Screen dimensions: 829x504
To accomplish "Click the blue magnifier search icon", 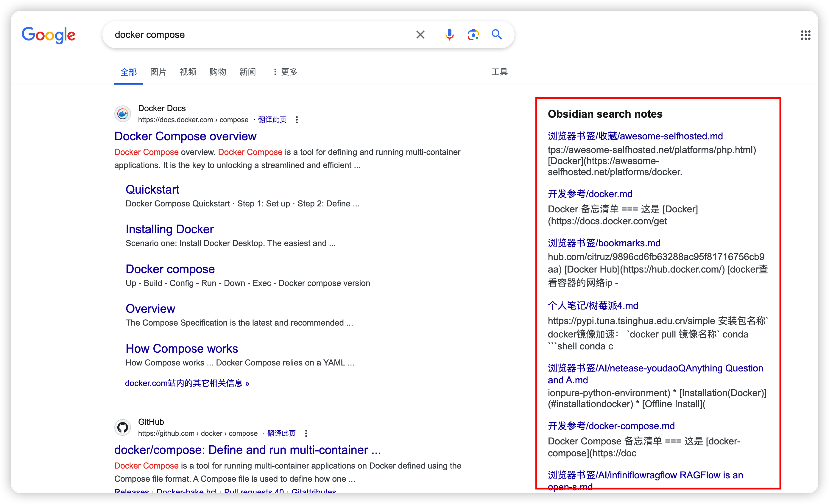I will click(x=497, y=35).
